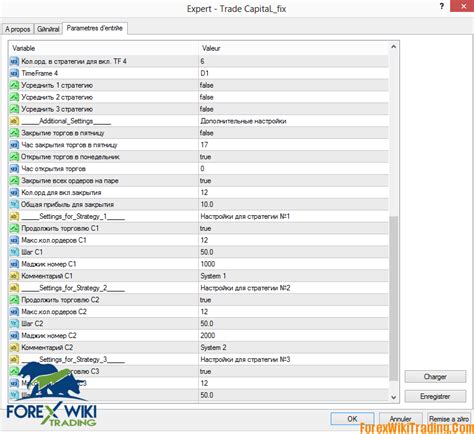
Task: Click the integer icon for Час открытия торгов
Action: click(14, 169)
